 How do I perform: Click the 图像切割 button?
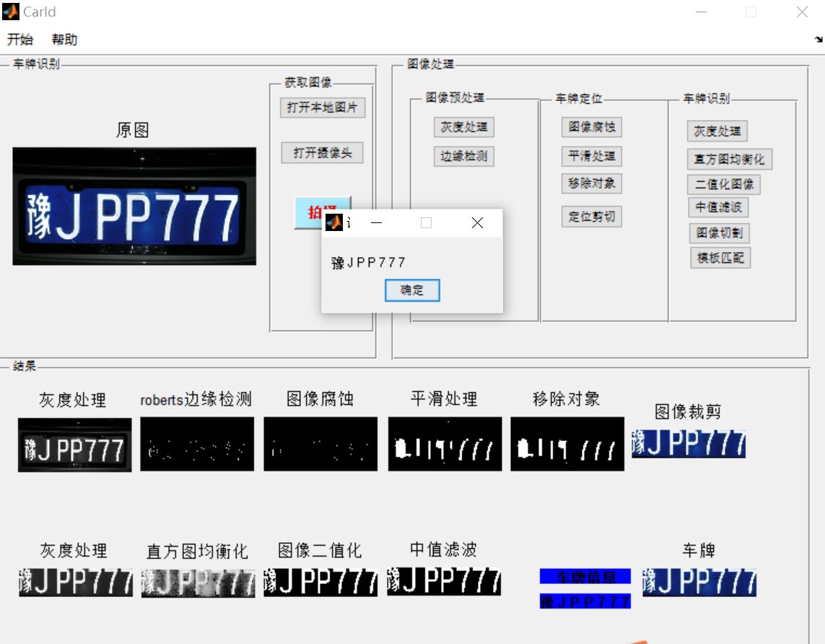[718, 232]
